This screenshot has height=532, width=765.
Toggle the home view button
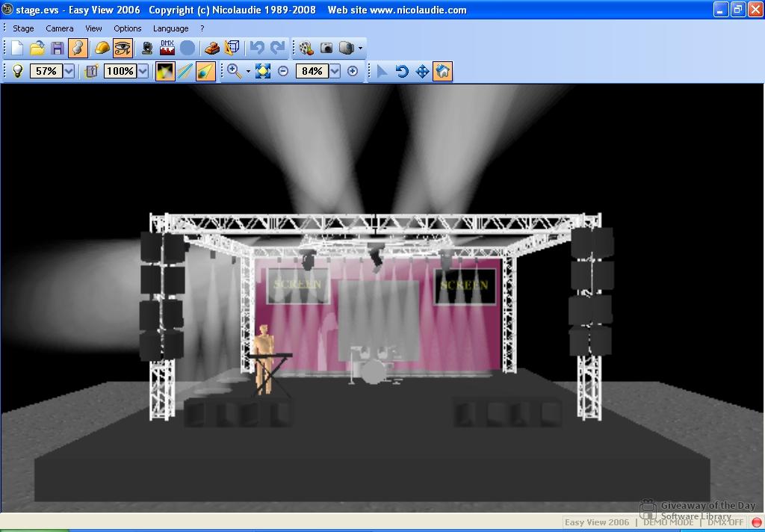tap(442, 71)
